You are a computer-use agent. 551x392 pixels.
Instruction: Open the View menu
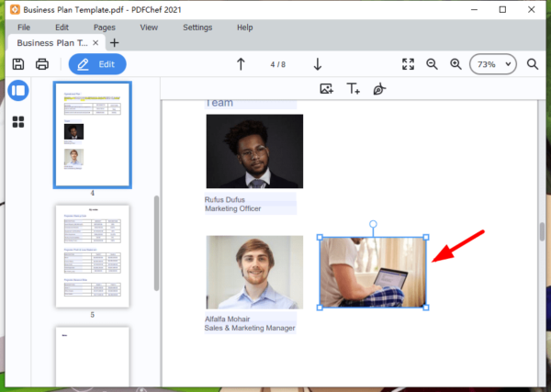pyautogui.click(x=149, y=28)
